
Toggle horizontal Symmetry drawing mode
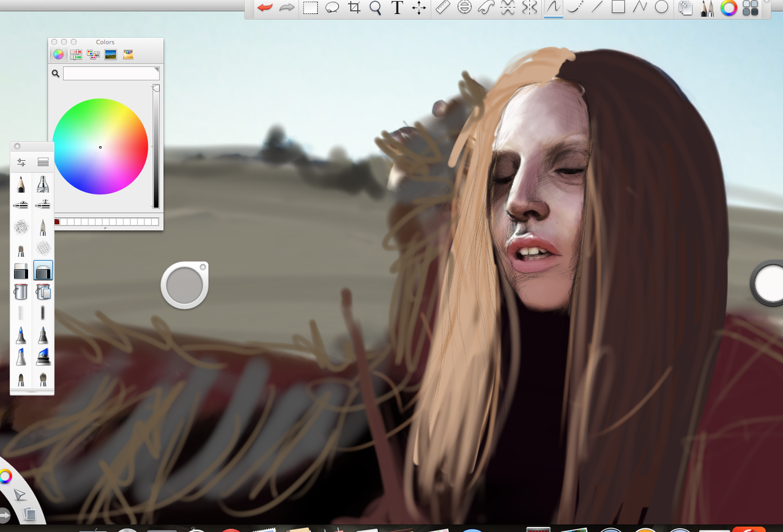[x=508, y=8]
